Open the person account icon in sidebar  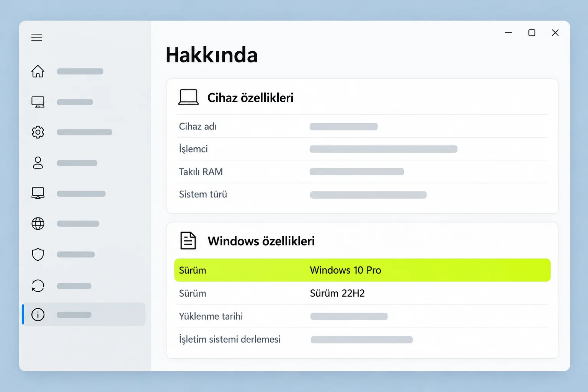[38, 163]
